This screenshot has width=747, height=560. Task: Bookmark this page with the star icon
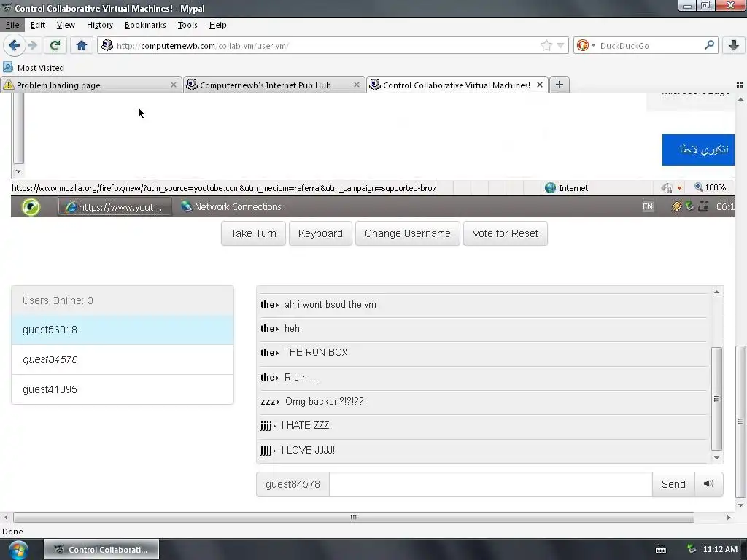tap(546, 45)
